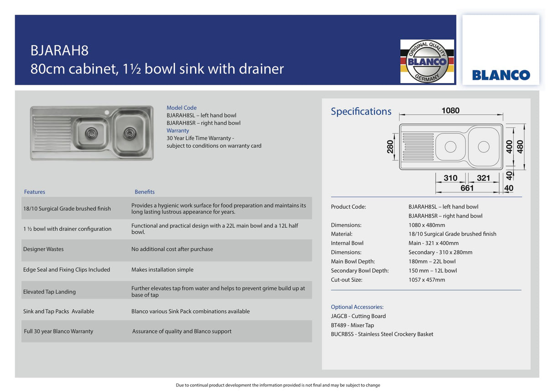
Task: Select the BUCRBSS Stainless Steel Crockery Basket
Action: [382, 335]
